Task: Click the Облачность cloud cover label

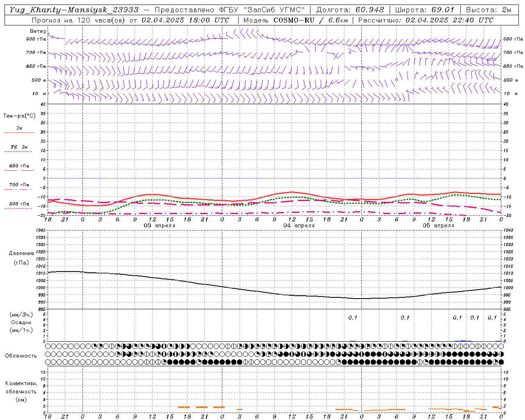Action: point(21,356)
